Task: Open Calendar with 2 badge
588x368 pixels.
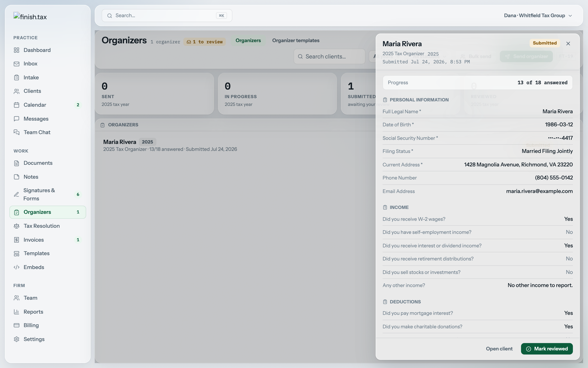Action: pos(48,105)
